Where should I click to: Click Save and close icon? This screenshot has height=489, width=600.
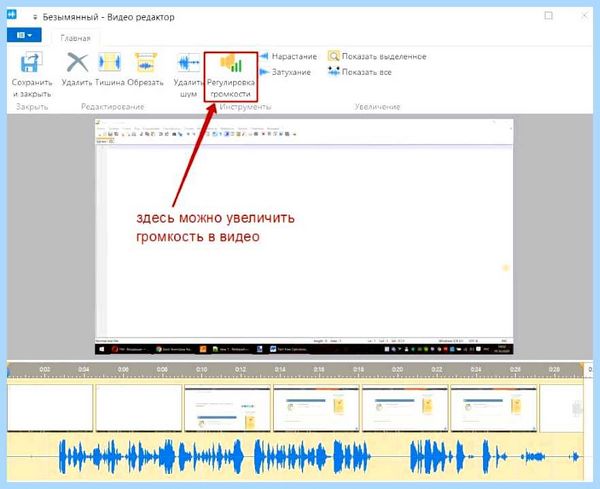click(x=31, y=62)
